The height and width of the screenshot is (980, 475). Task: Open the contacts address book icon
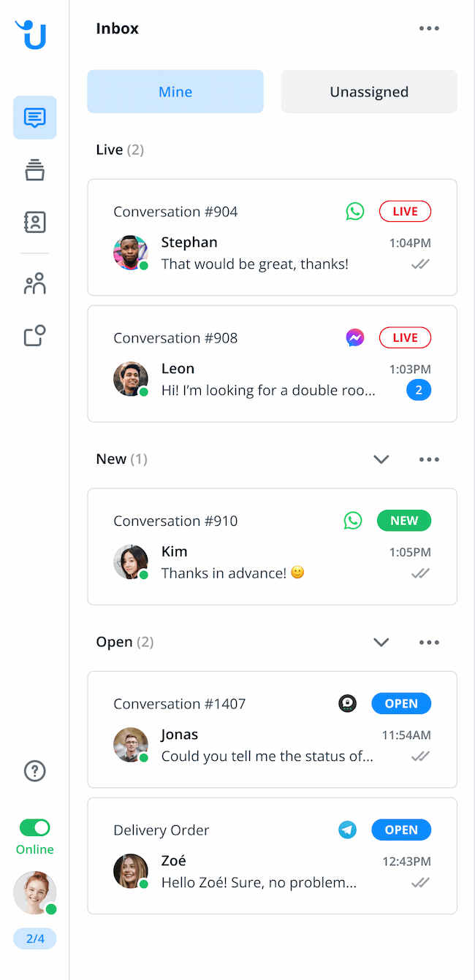[34, 223]
